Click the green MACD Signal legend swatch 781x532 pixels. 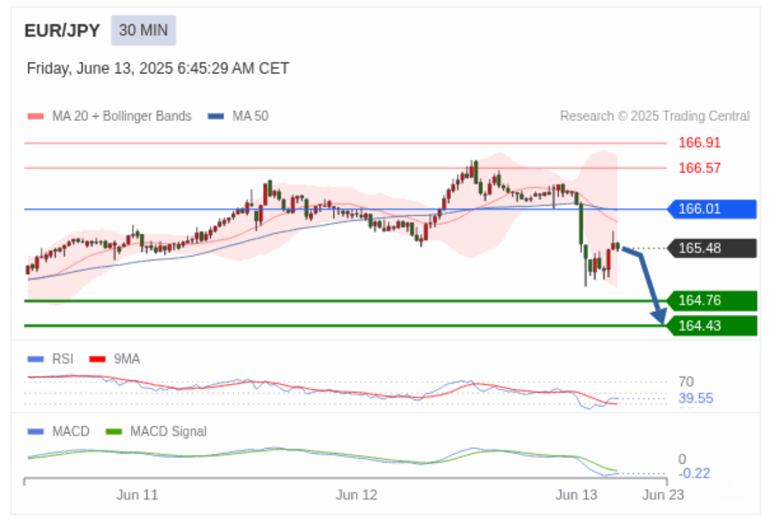click(x=114, y=432)
